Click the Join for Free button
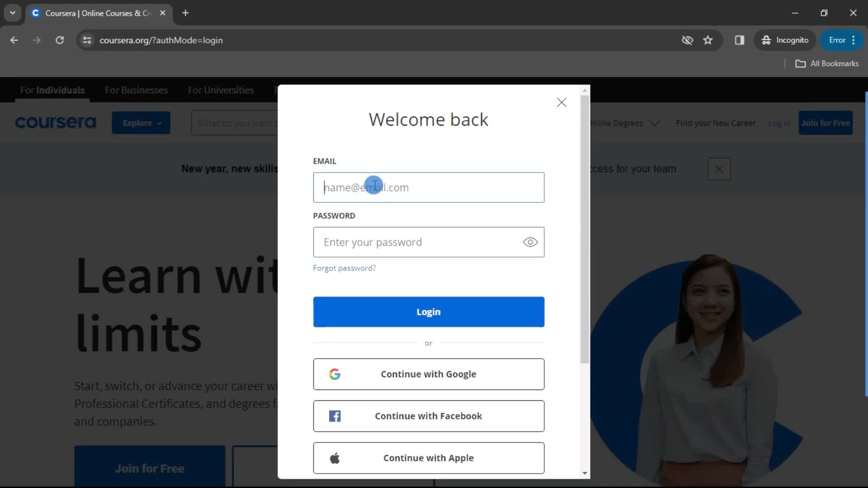Screen dimensions: 868x488 point(828,123)
